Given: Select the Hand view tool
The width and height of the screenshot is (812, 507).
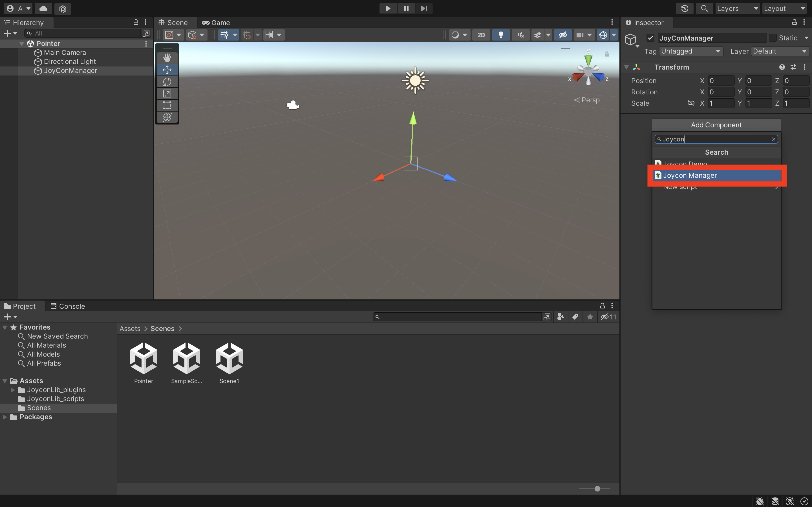Looking at the screenshot, I should tap(167, 58).
